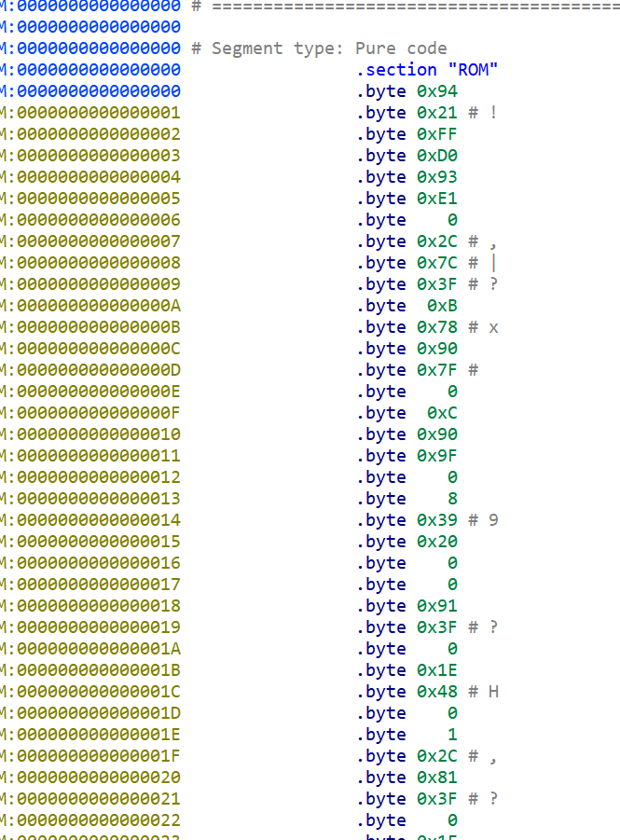
Task: Click .byte 0xB at address A
Action: (406, 306)
